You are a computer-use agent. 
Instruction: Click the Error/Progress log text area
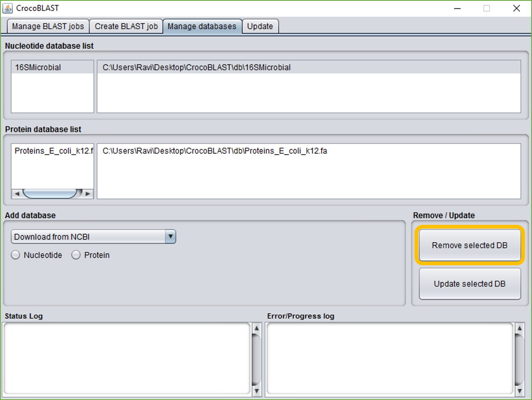(390, 358)
